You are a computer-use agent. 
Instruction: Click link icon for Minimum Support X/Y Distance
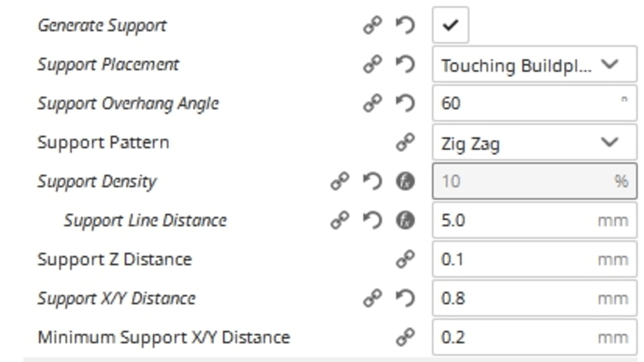pyautogui.click(x=405, y=337)
